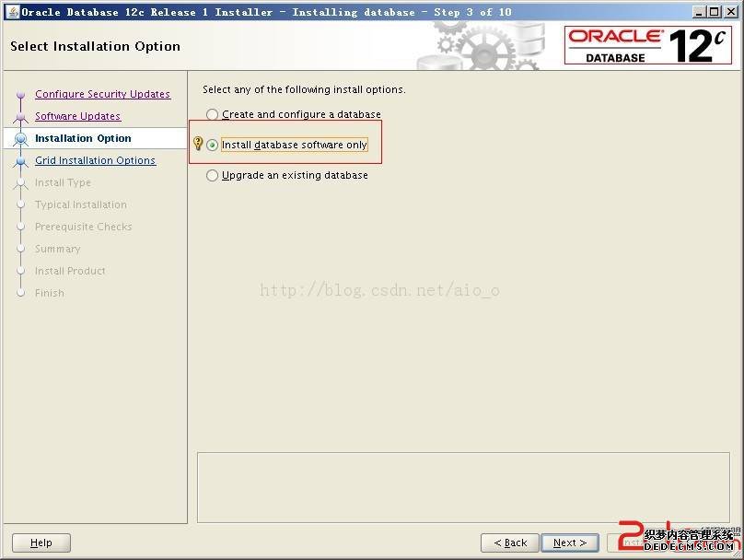This screenshot has width=744, height=560.
Task: Select Upgrade an existing database option
Action: point(213,176)
